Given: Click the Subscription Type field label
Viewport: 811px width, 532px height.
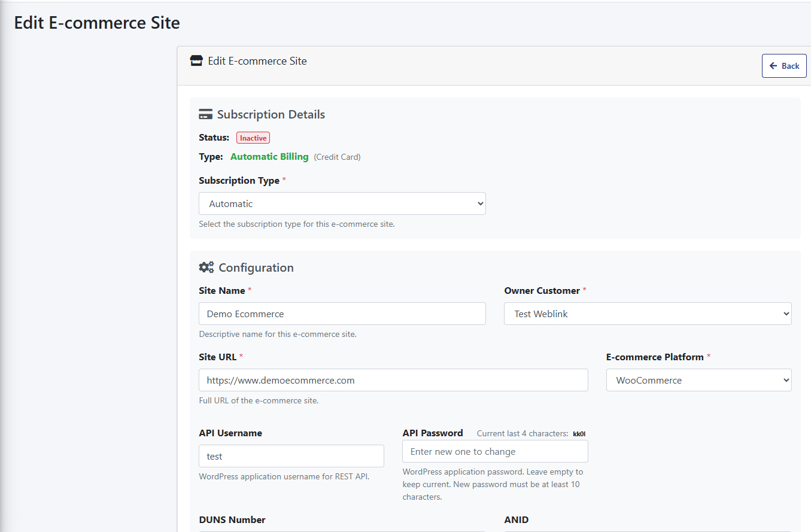Looking at the screenshot, I should coord(239,181).
